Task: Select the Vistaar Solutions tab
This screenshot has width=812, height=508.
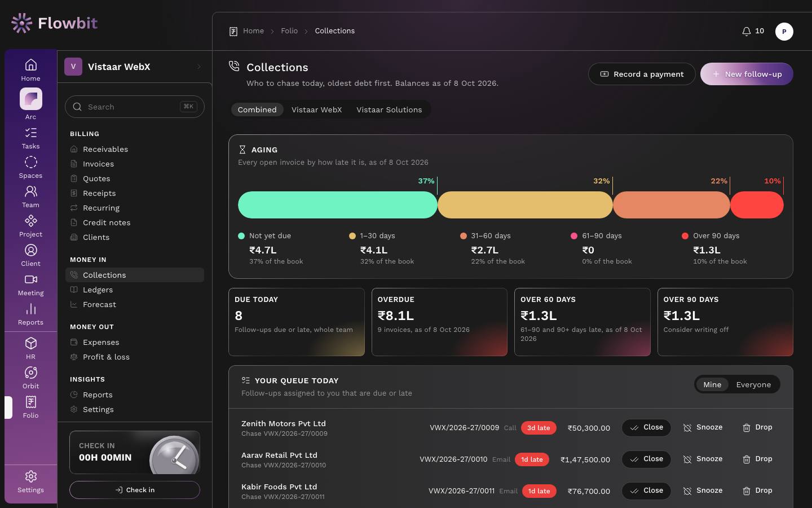Action: click(x=389, y=110)
